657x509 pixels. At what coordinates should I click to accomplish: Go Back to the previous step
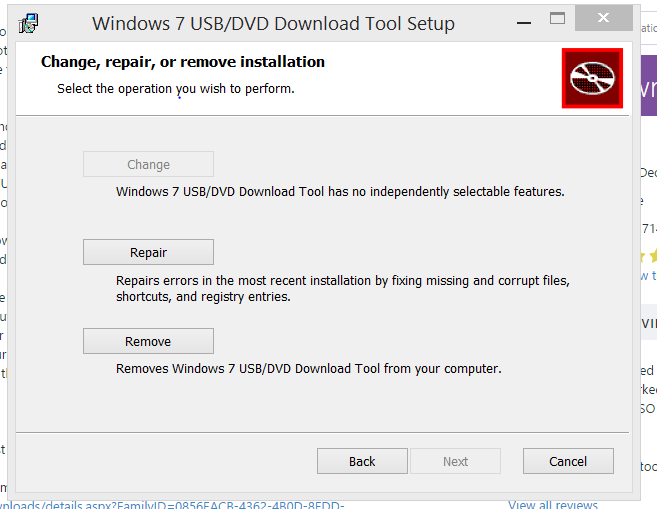[362, 461]
